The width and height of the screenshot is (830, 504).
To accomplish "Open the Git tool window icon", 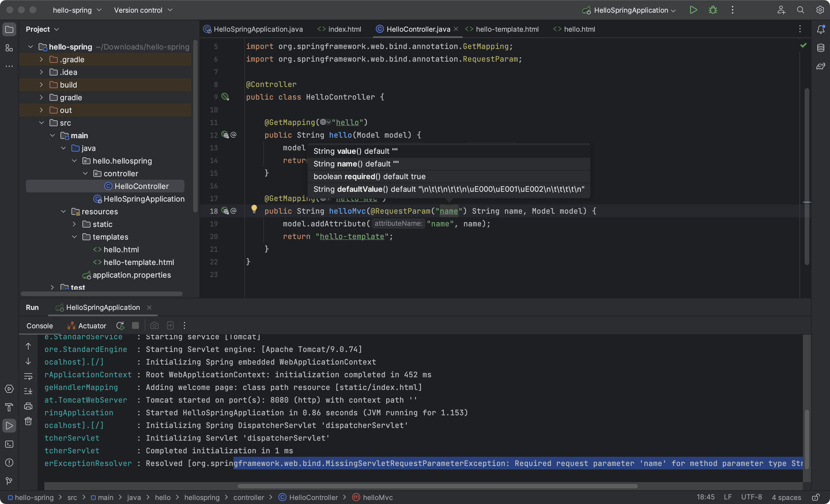I will (x=9, y=481).
